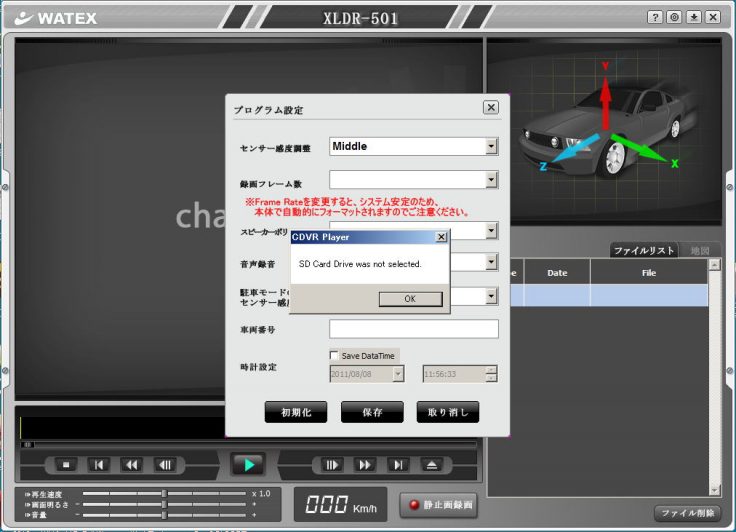The height and width of the screenshot is (532, 736).
Task: Click the WATEX logo
Action: 56,18
